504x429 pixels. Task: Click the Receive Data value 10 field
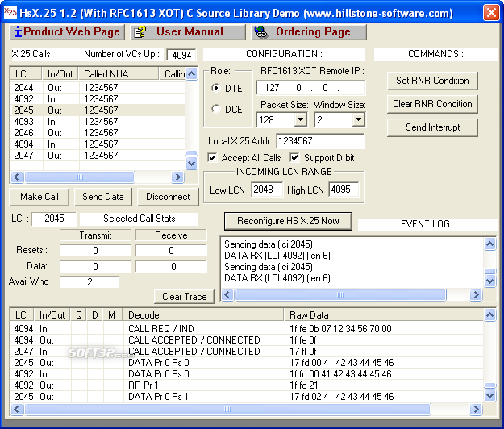click(171, 266)
